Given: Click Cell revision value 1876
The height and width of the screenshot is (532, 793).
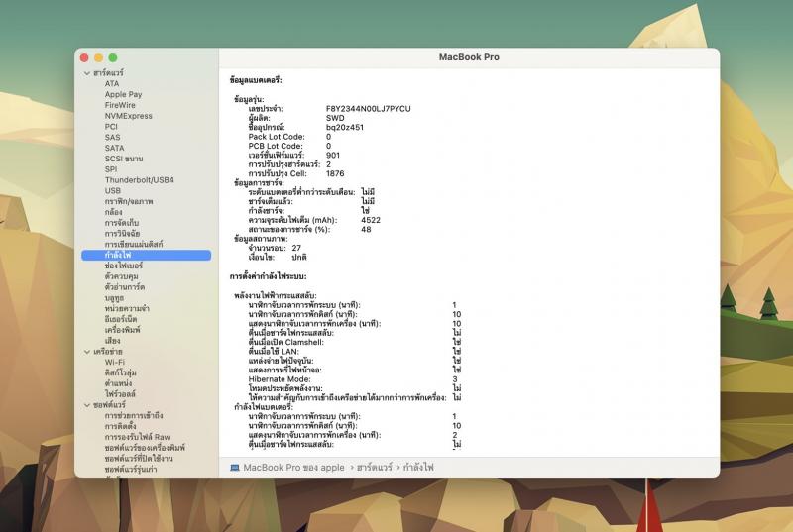Looking at the screenshot, I should 335,173.
